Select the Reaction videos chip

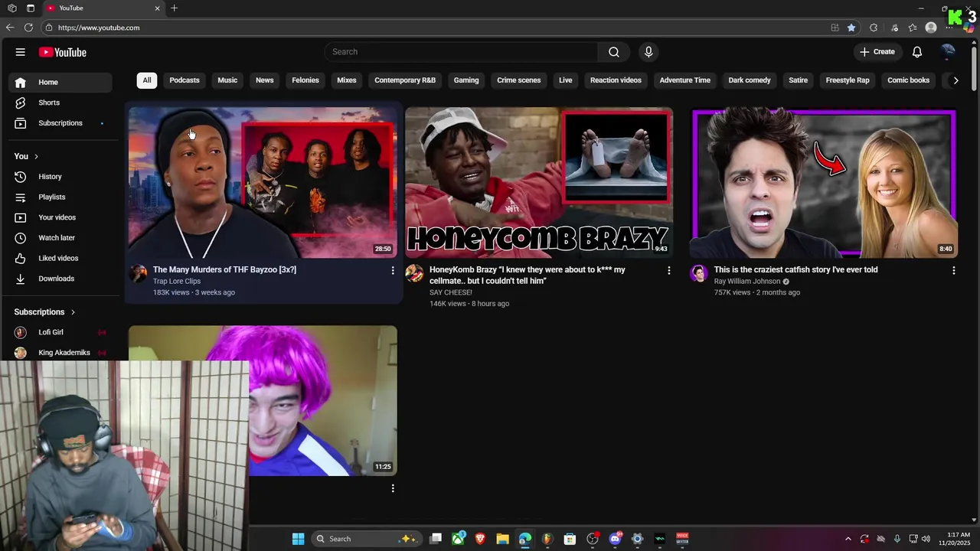616,80
